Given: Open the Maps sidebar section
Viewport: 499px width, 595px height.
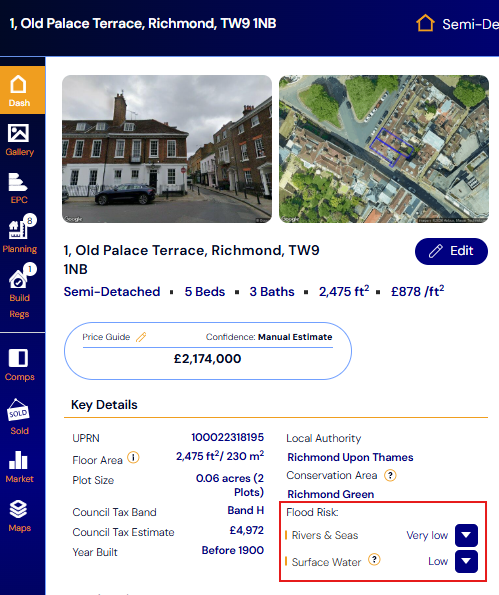Looking at the screenshot, I should coord(19,516).
